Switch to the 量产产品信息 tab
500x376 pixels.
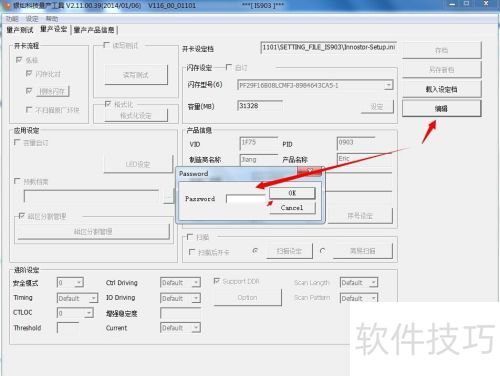[x=94, y=30]
